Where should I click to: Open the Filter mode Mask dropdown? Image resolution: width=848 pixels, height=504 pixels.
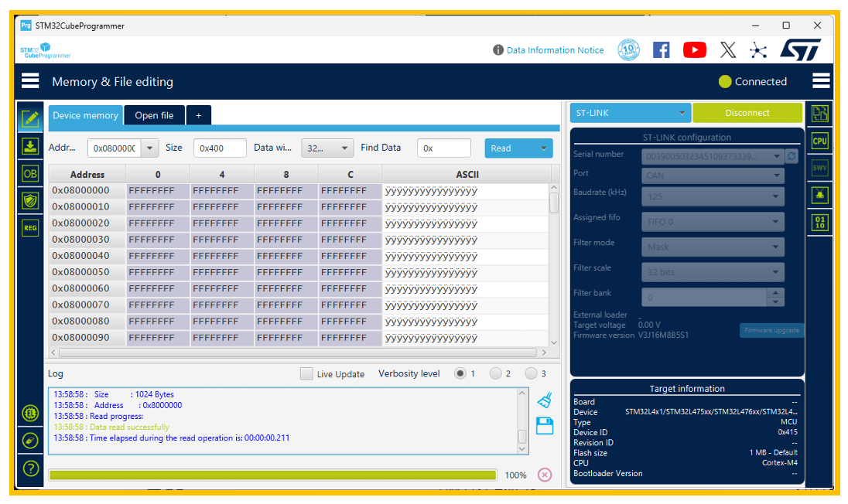tap(713, 247)
